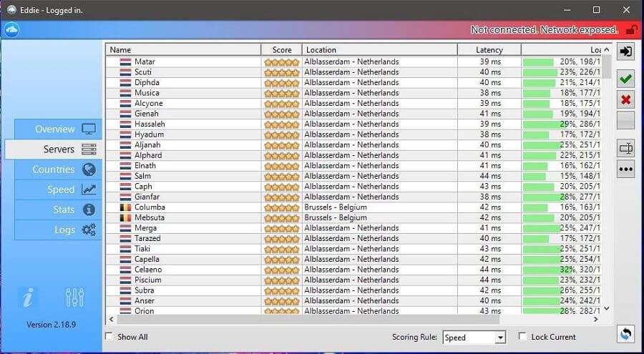Select the Subra server name

click(x=144, y=290)
